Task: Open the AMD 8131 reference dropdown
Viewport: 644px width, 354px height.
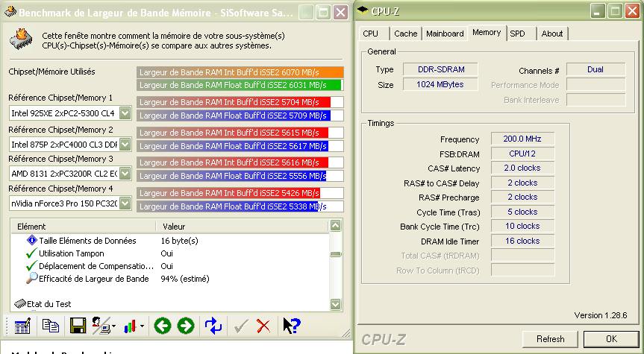Action: (x=125, y=174)
